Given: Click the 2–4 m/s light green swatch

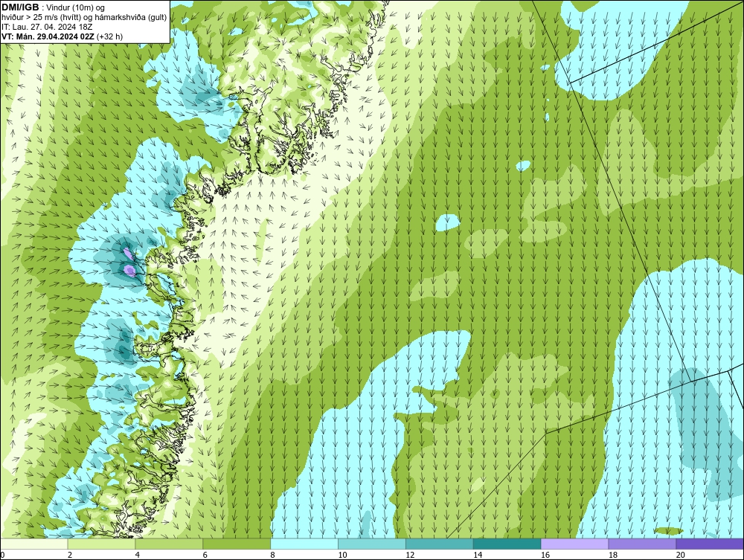Looking at the screenshot, I should point(101,544).
